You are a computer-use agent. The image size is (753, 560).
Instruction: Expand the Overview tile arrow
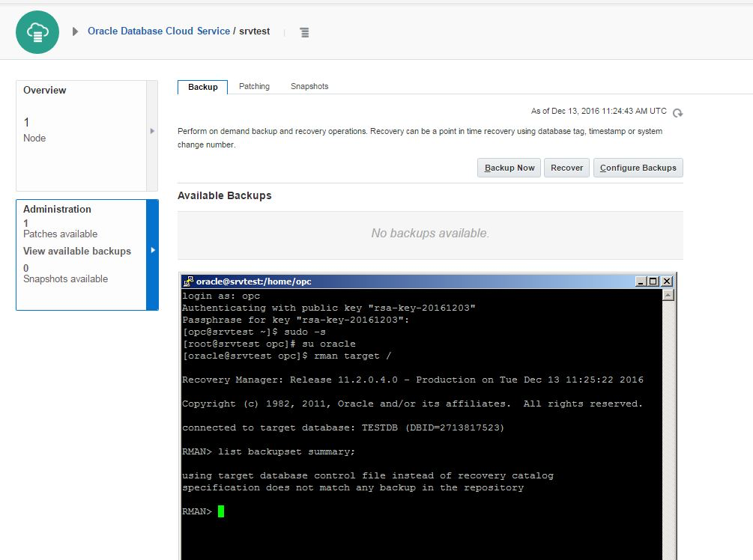tap(152, 131)
